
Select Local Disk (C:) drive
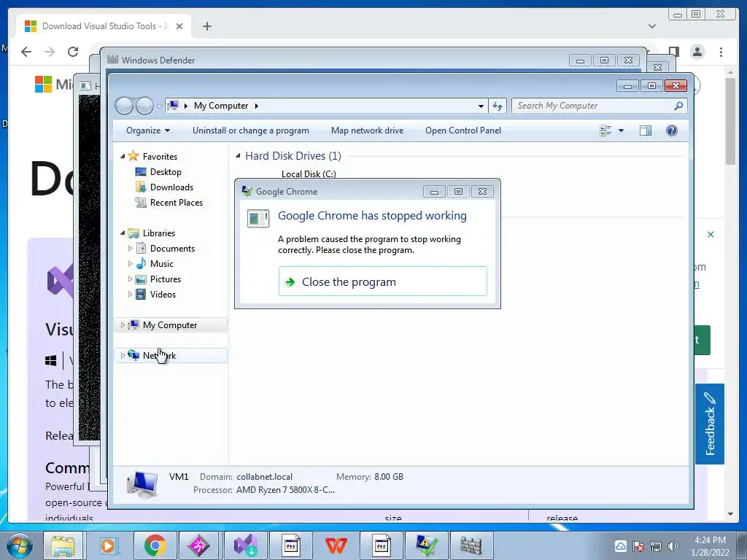pyautogui.click(x=309, y=174)
